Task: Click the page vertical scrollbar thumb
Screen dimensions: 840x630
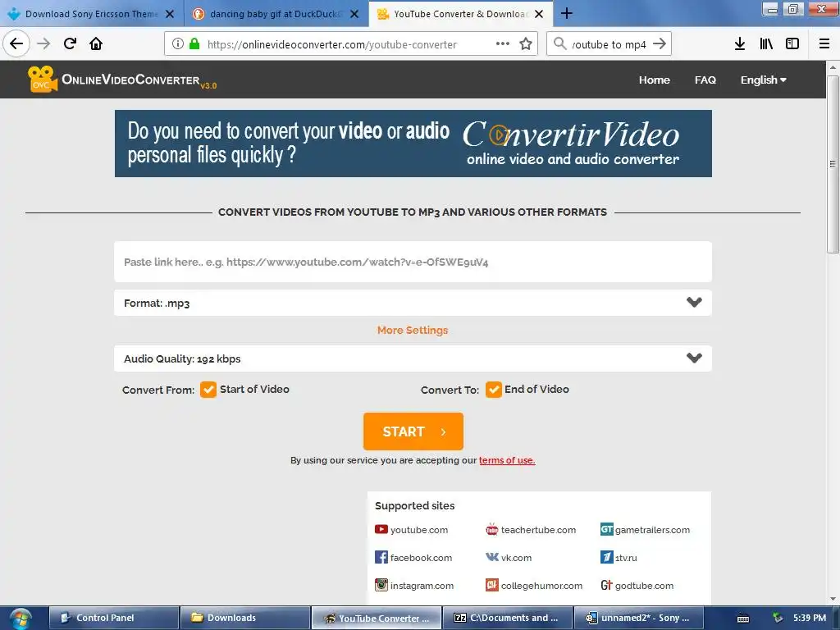Action: pos(833,164)
